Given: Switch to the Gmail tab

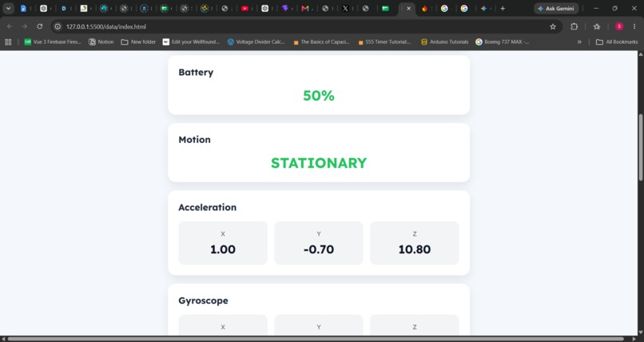Looking at the screenshot, I should pos(305,8).
